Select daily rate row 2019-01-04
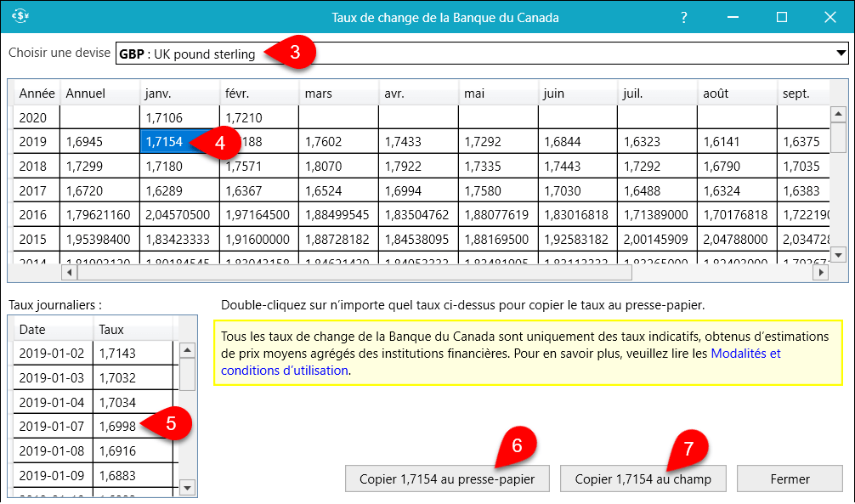Screen dimensions: 855x504 [93, 403]
